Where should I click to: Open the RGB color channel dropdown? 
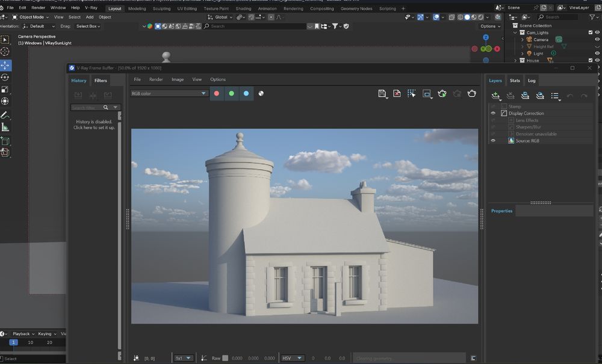169,94
